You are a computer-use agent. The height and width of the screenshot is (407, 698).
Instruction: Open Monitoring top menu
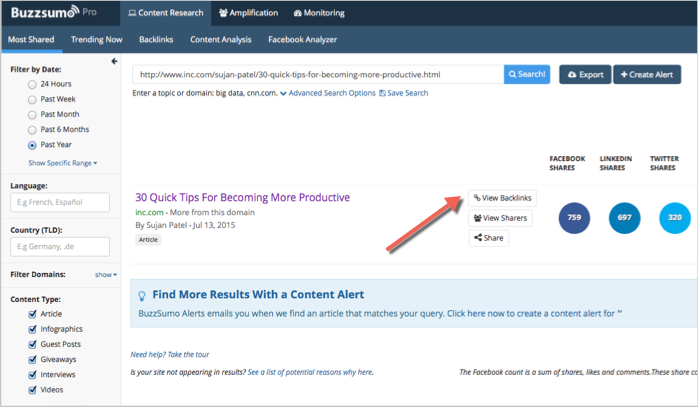[x=319, y=13]
